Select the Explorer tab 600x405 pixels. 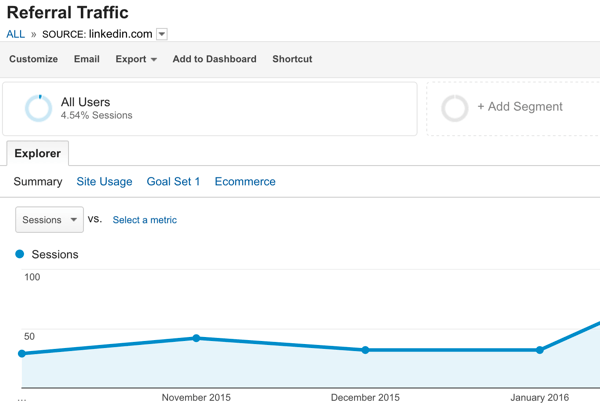(x=37, y=154)
